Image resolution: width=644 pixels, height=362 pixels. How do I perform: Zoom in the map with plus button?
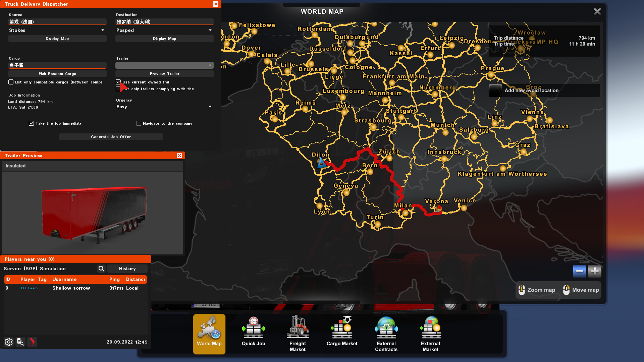coord(595,271)
